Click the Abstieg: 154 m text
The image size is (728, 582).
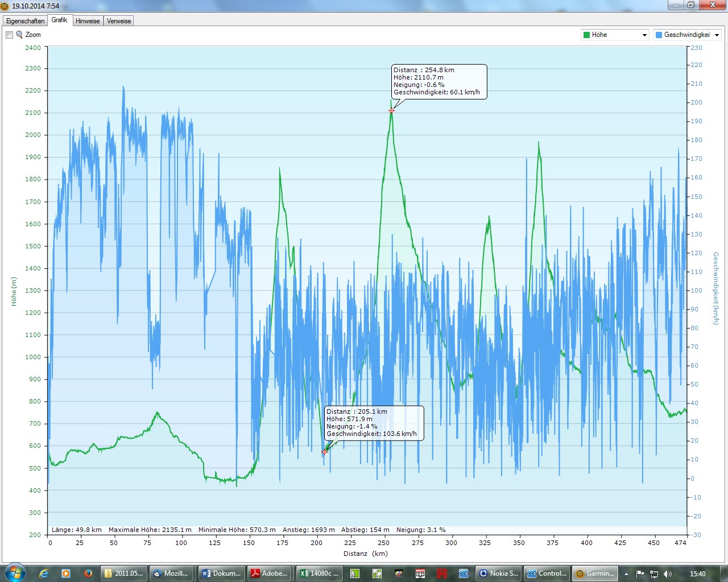click(365, 530)
